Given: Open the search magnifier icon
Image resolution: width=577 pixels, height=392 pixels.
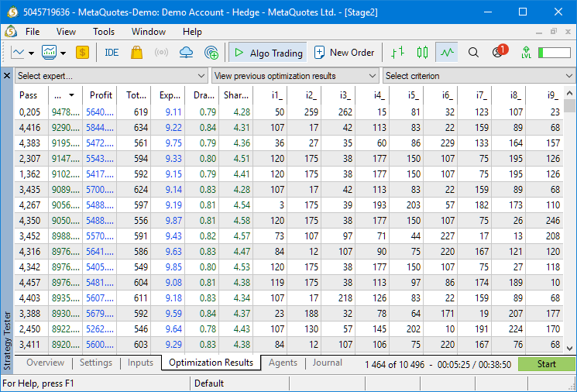Looking at the screenshot, I should point(473,53).
